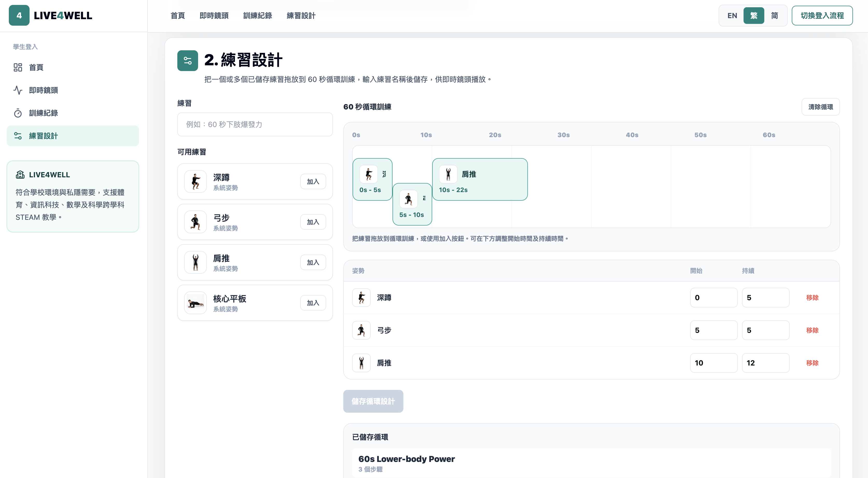Select the 0s - 5s block on the timeline
Viewport: 868px width, 478px height.
[372, 180]
